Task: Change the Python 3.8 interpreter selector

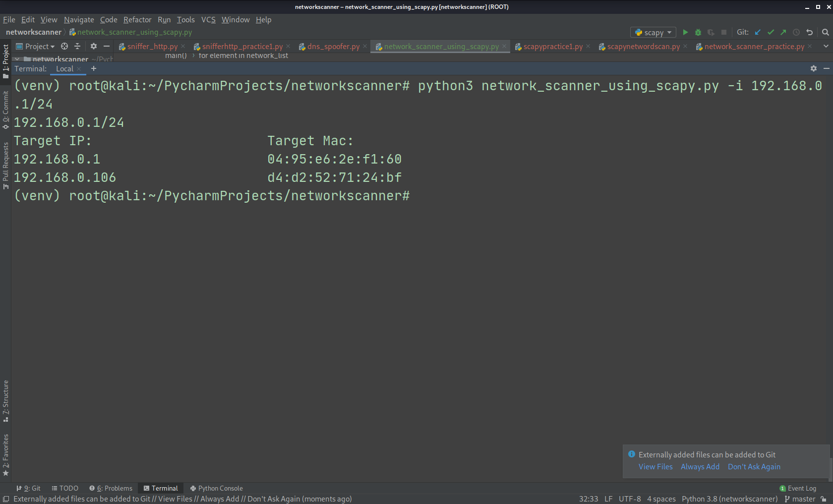Action: [x=729, y=499]
